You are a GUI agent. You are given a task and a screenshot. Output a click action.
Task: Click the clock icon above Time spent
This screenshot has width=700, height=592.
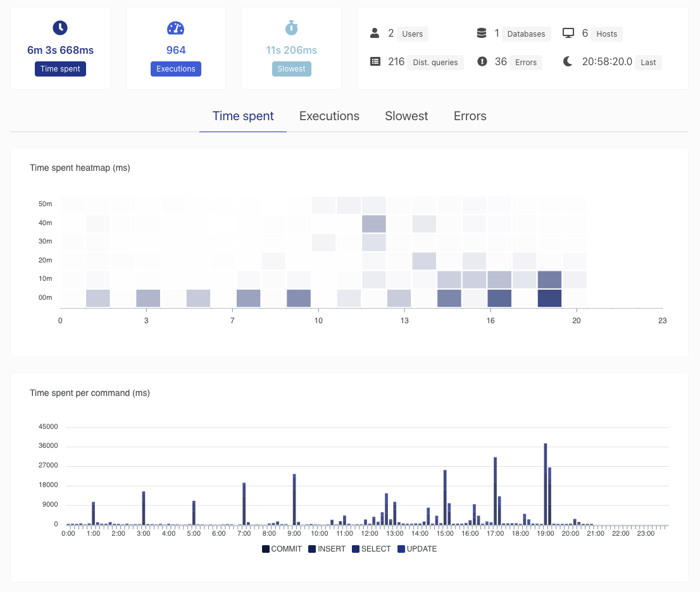coord(60,28)
